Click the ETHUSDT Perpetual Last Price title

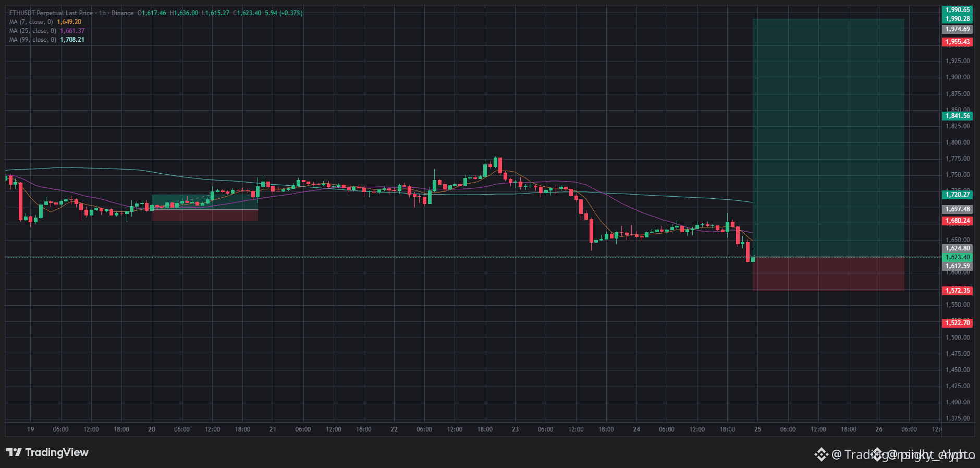tap(51, 13)
